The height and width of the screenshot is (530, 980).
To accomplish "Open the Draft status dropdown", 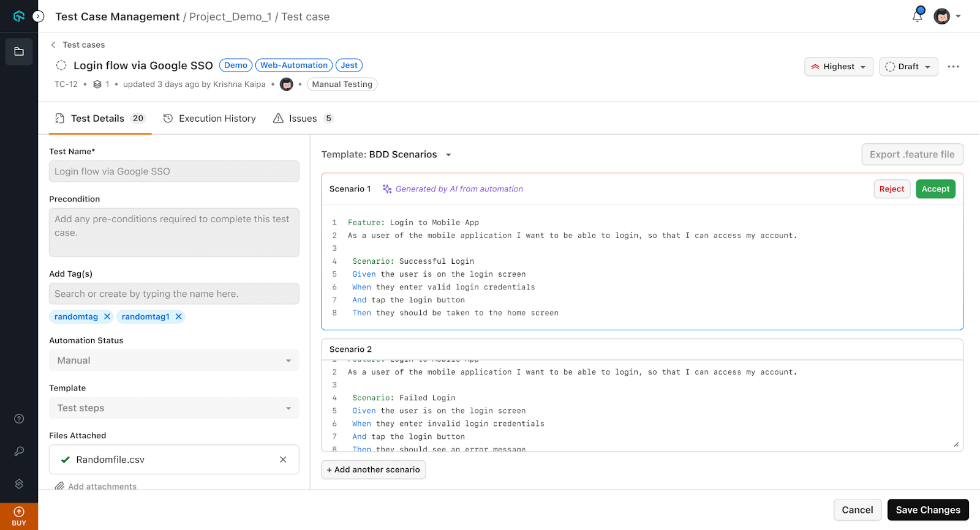I will pyautogui.click(x=908, y=67).
